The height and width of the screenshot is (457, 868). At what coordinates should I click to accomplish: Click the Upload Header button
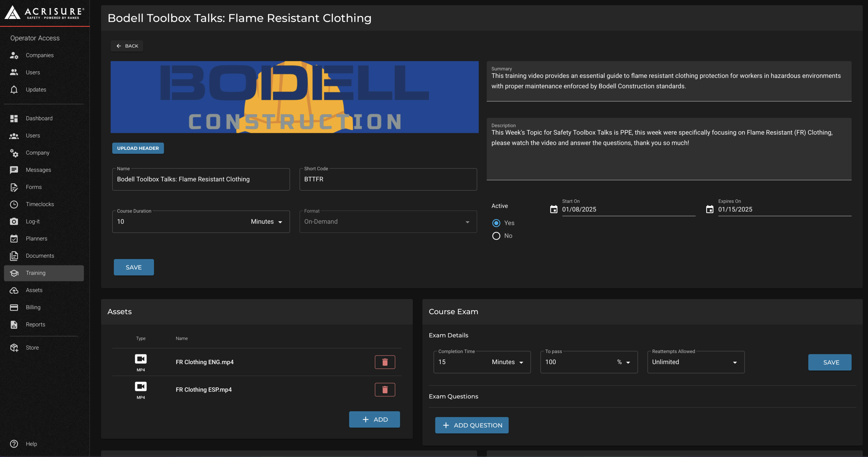pos(138,148)
